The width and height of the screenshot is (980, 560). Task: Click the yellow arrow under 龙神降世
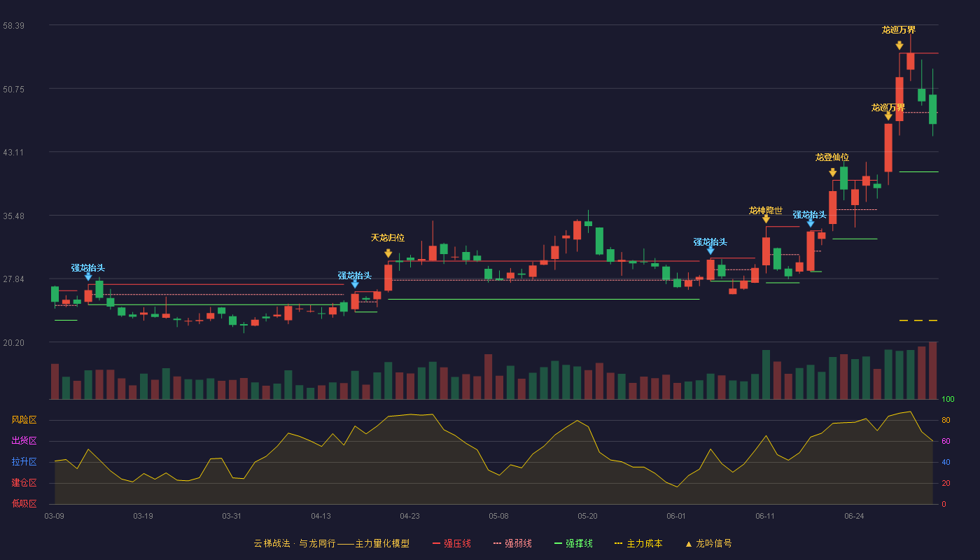[766, 219]
